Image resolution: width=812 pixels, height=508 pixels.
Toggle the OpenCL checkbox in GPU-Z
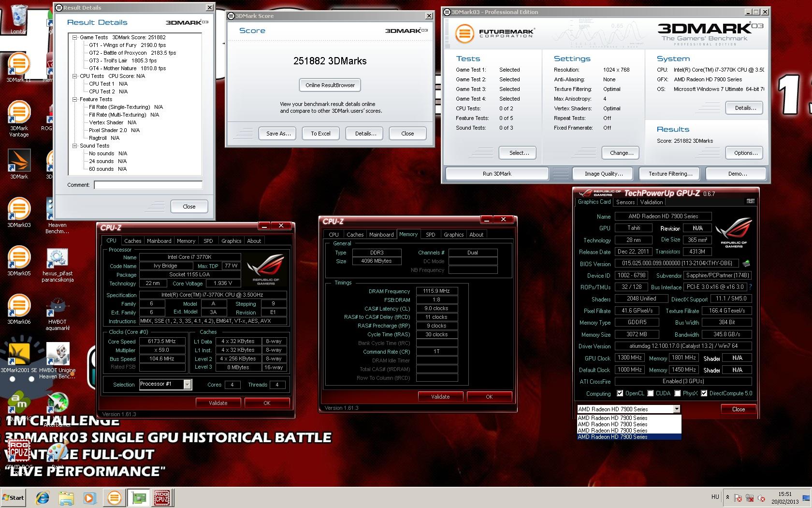click(x=620, y=393)
